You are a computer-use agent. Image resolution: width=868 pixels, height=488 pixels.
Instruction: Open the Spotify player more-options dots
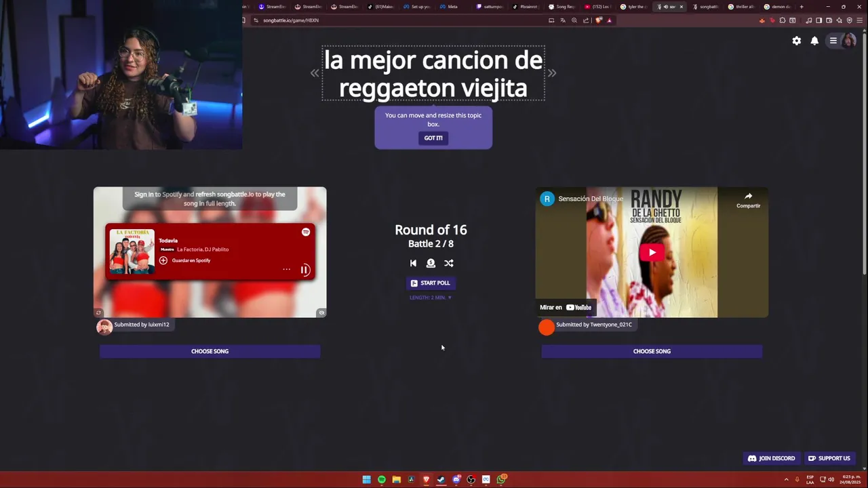(286, 270)
